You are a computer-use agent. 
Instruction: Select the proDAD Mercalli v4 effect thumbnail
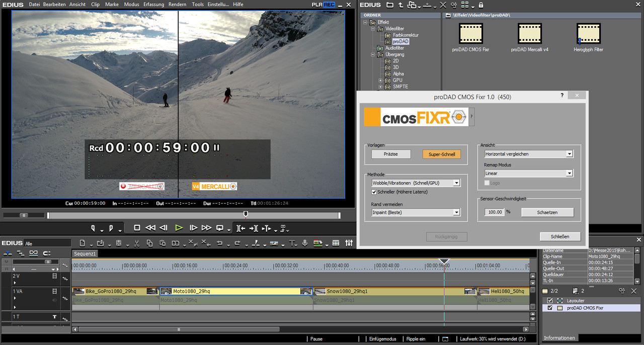pyautogui.click(x=530, y=34)
